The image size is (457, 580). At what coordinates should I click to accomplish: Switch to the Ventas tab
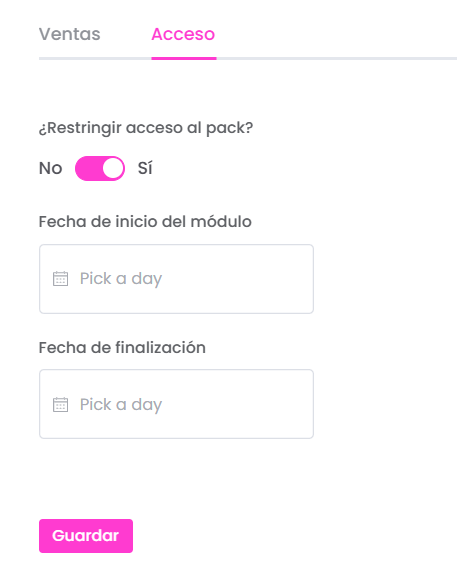(70, 34)
